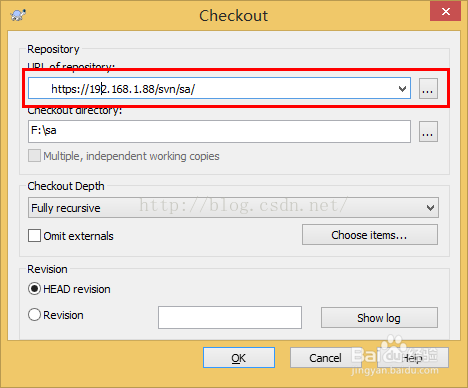Image resolution: width=468 pixels, height=388 pixels.
Task: Select the HEAD revision radio button
Action: [x=34, y=289]
